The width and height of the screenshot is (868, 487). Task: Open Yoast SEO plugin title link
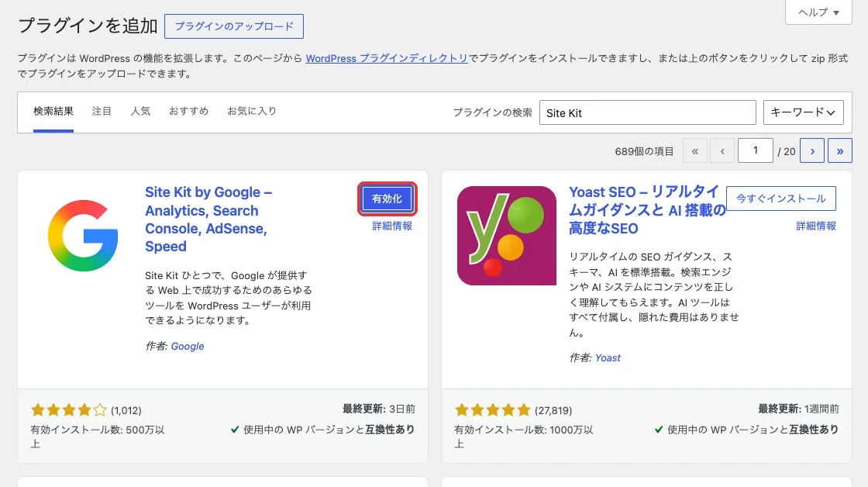[x=647, y=210]
